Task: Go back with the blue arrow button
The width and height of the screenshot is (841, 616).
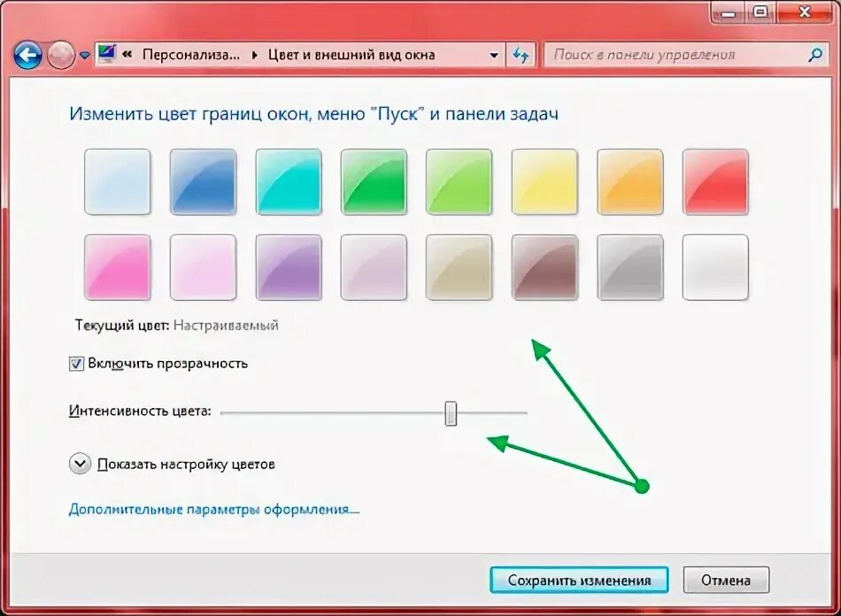Action: pyautogui.click(x=28, y=55)
